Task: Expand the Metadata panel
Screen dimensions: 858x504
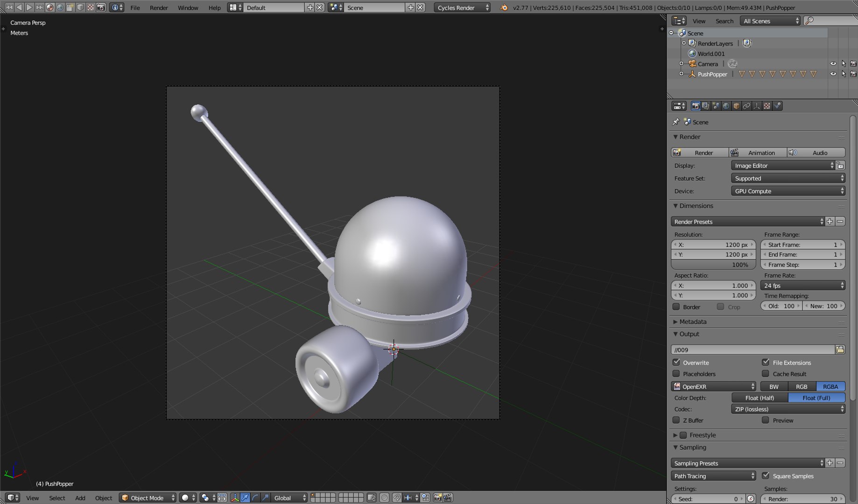Action: pyautogui.click(x=693, y=322)
